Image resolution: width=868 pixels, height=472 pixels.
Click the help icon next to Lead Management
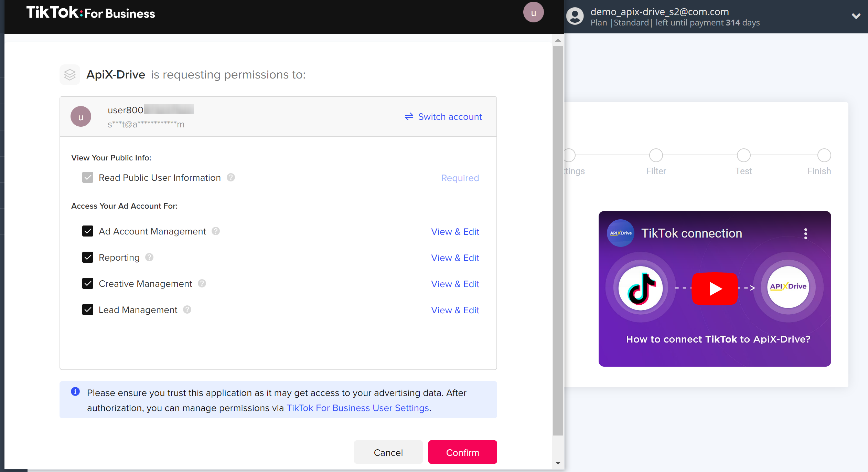(x=187, y=310)
